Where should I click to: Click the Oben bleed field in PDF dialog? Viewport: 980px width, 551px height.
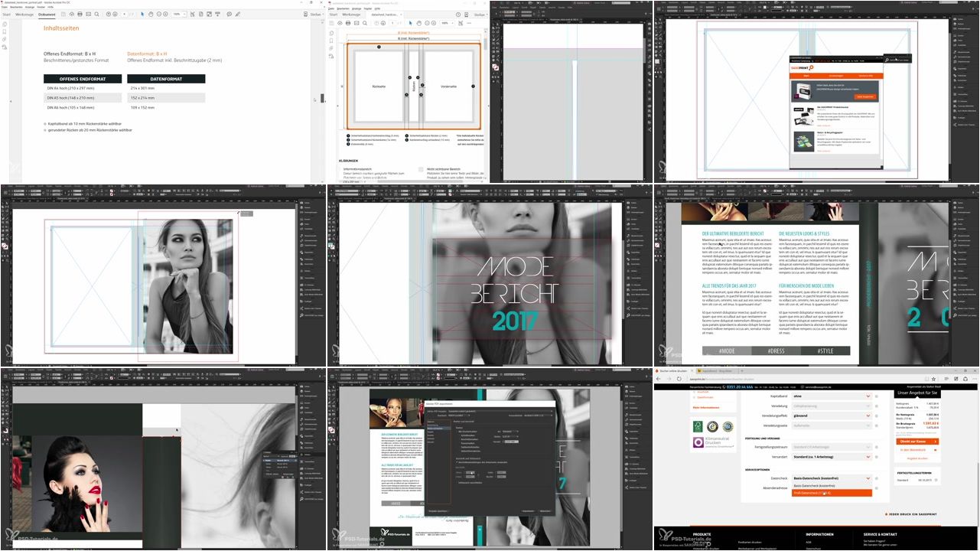click(x=470, y=472)
